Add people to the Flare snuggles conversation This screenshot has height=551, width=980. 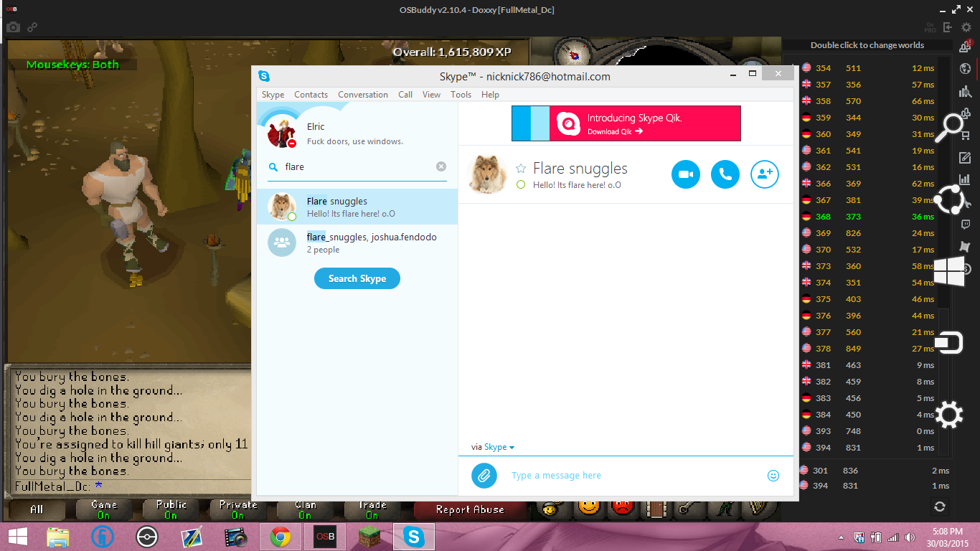764,174
